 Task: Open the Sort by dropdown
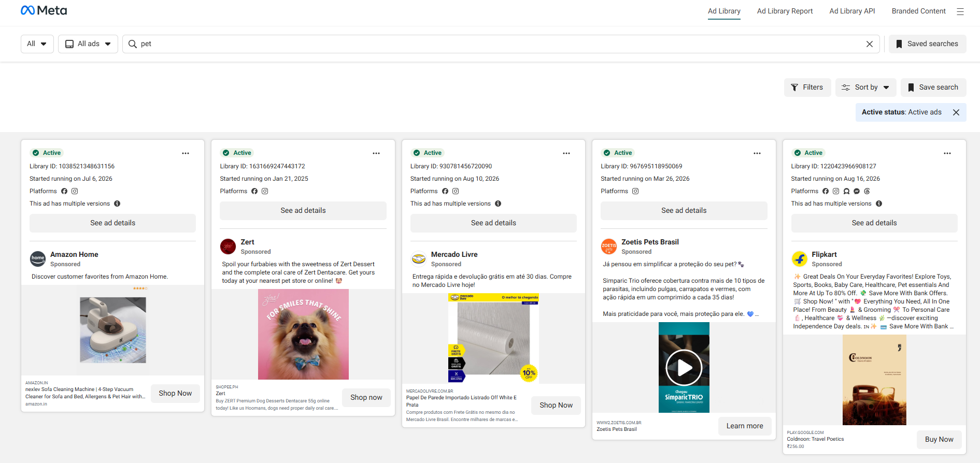pos(866,88)
